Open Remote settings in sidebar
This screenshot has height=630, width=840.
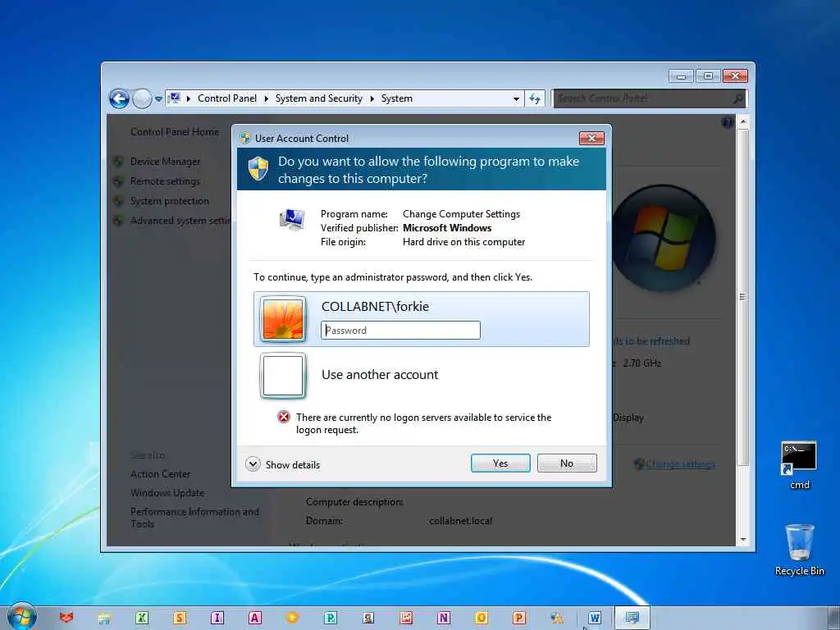(x=165, y=181)
